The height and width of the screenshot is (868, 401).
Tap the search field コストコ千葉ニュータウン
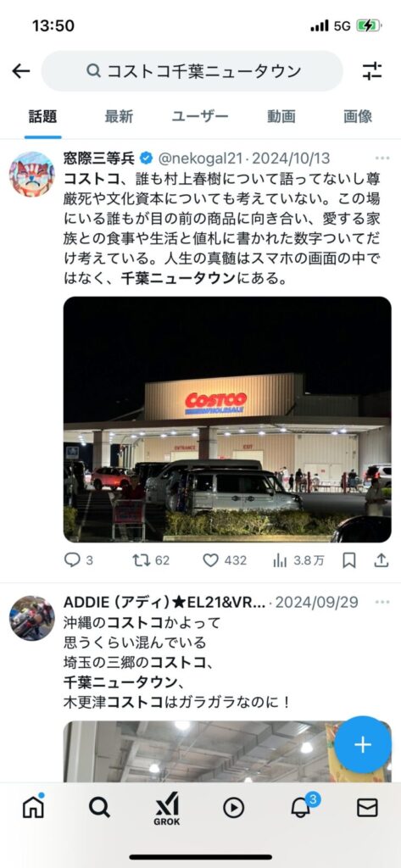pyautogui.click(x=192, y=71)
